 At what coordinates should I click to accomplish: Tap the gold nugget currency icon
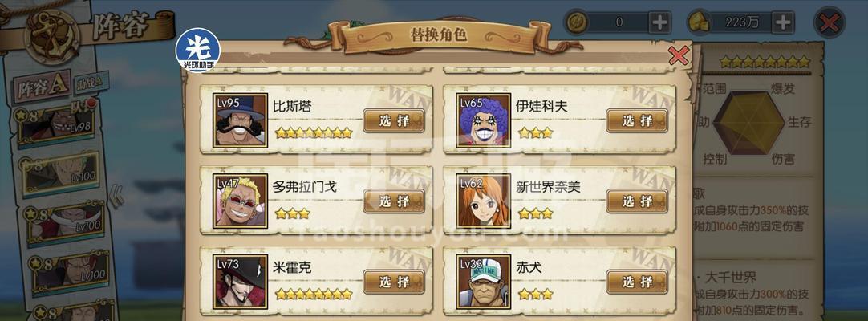click(x=700, y=22)
